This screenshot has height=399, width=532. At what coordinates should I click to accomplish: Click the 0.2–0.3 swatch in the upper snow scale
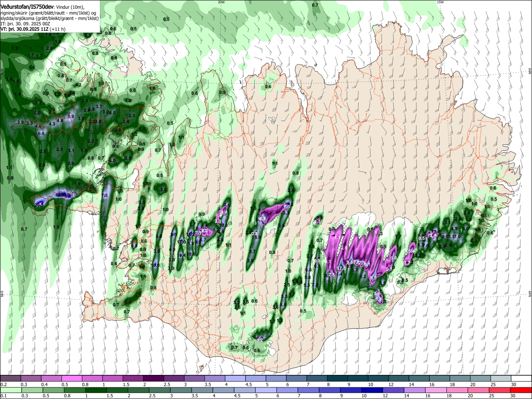tap(10, 379)
